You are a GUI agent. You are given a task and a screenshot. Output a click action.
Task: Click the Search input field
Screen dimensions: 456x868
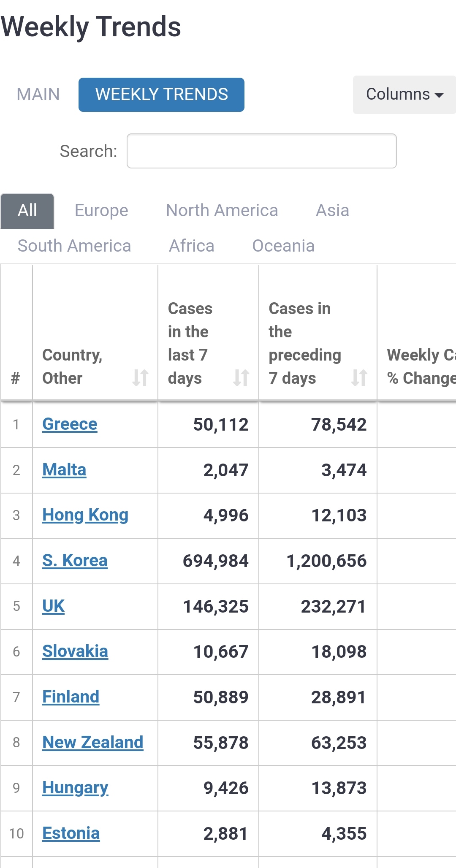coord(261,151)
